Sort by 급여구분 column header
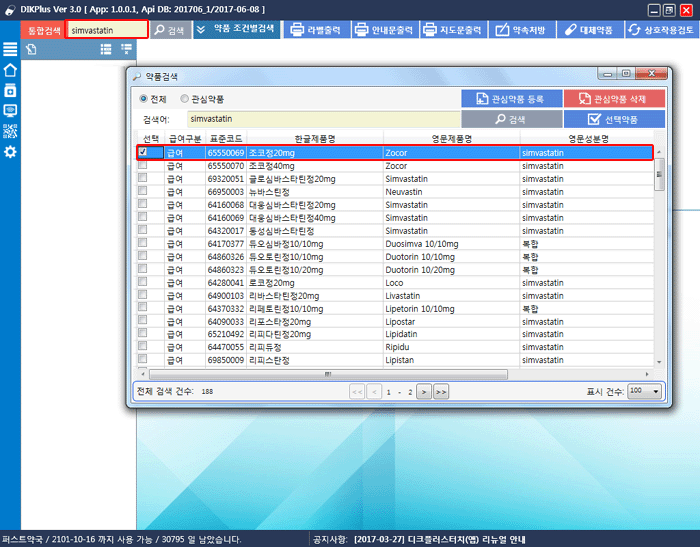This screenshot has width=700, height=547. click(185, 138)
